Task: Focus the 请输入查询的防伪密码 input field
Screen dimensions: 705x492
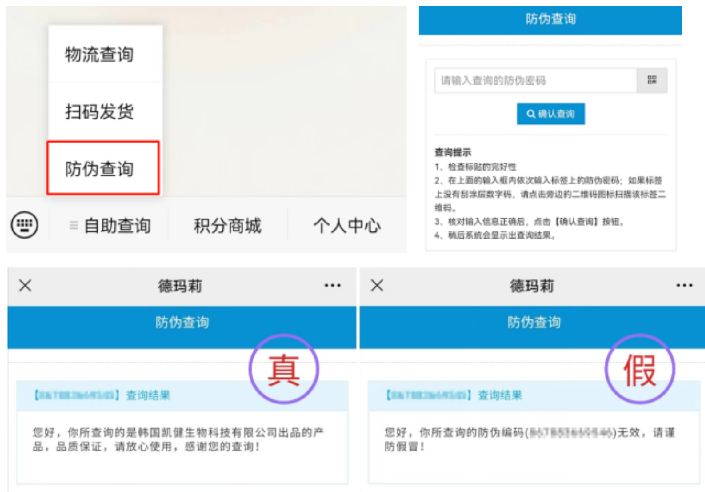Action: click(x=535, y=81)
